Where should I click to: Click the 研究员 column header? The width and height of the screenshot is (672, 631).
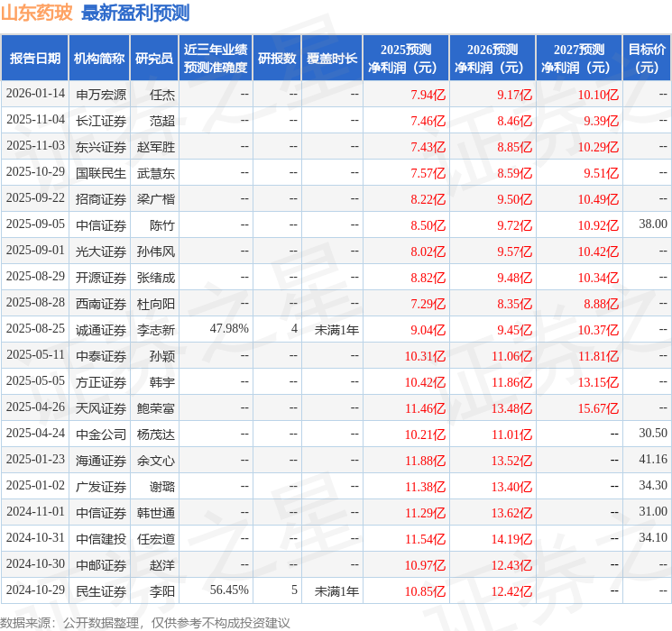(154, 59)
